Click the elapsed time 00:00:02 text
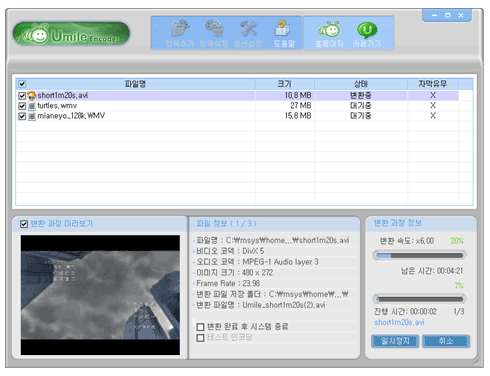 [405, 312]
